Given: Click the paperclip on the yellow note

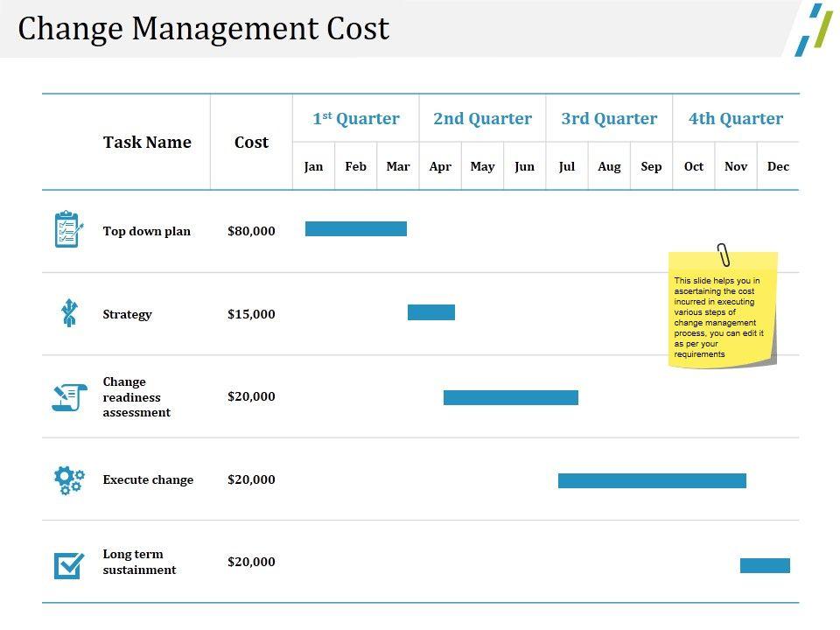Looking at the screenshot, I should tap(724, 255).
